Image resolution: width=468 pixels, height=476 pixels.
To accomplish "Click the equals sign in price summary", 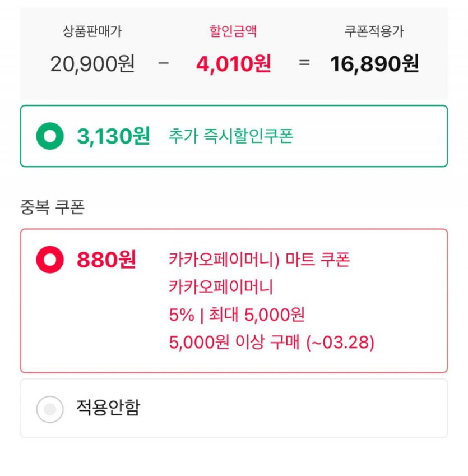I will pos(304,63).
